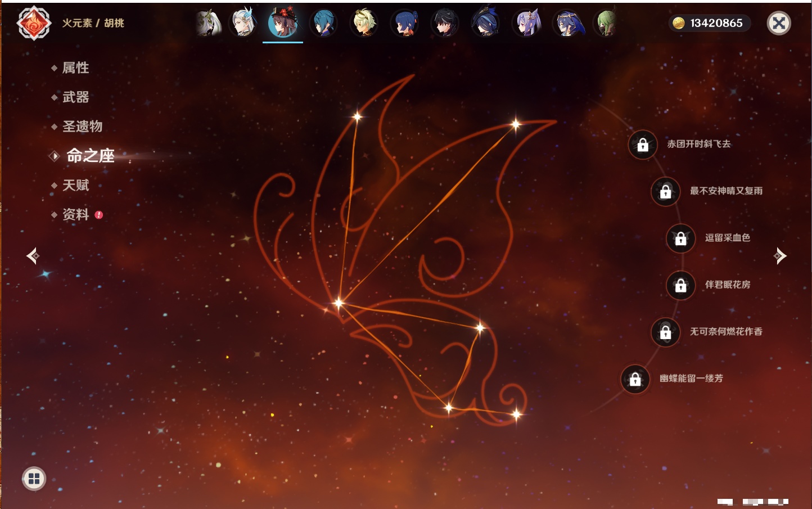Click the gold Mora coin icon
The image size is (812, 509).
(x=679, y=23)
